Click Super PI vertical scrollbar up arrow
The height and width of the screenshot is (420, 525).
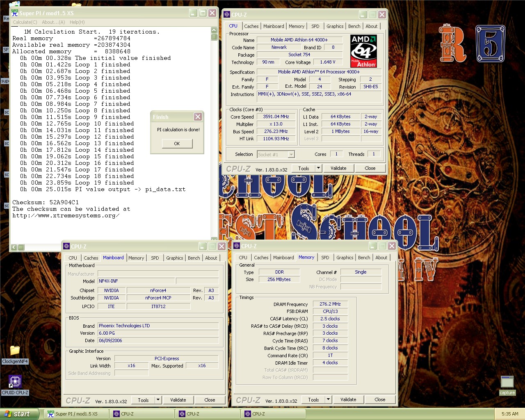click(x=214, y=30)
